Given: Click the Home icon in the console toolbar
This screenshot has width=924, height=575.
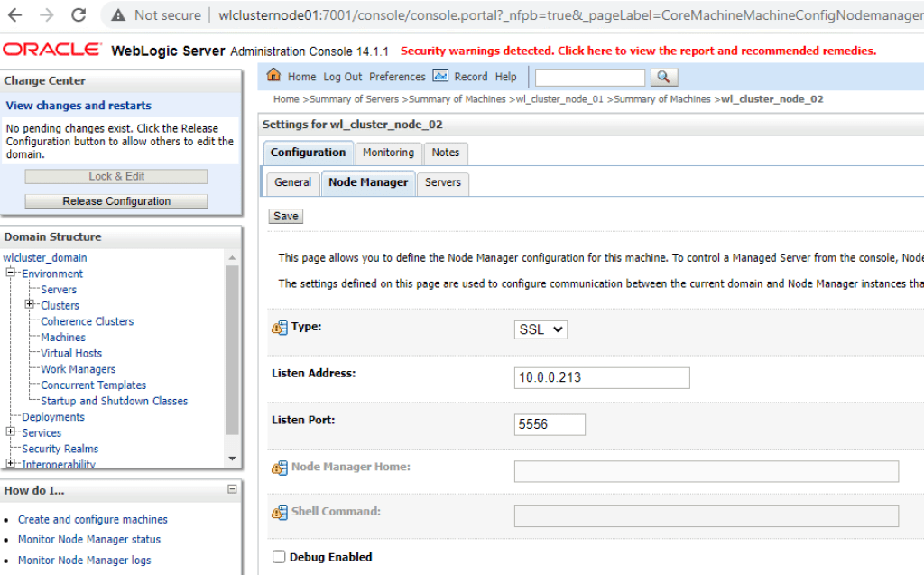Looking at the screenshot, I should [275, 77].
